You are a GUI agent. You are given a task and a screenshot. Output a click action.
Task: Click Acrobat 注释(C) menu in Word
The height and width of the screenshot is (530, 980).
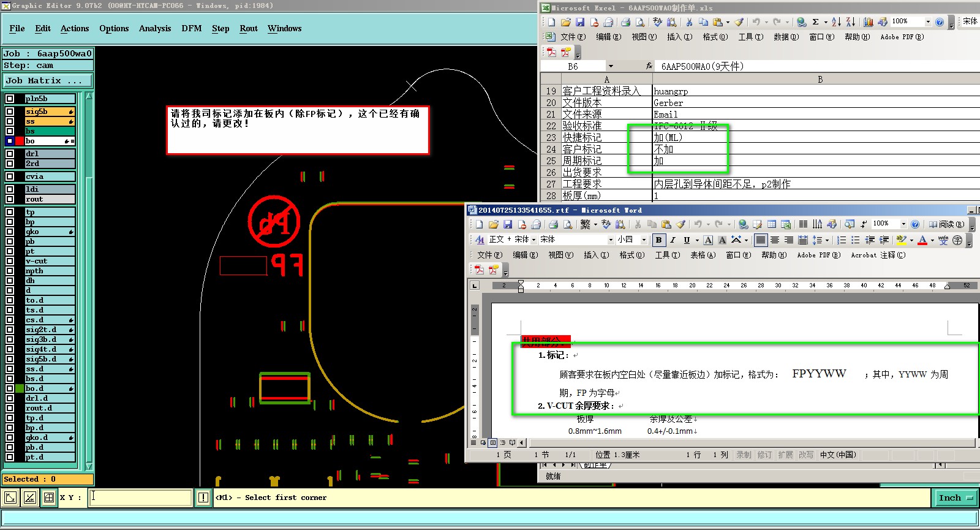click(878, 255)
